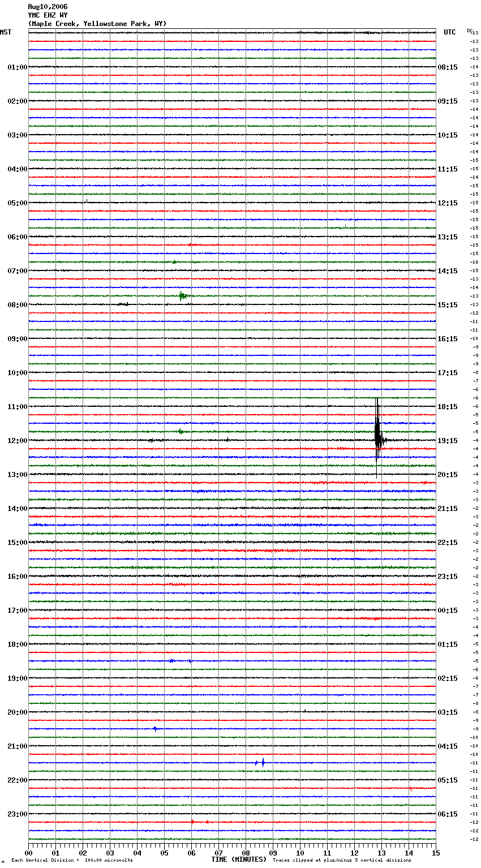
Task: Select the 19:00 MST row label
Action: tap(18, 678)
